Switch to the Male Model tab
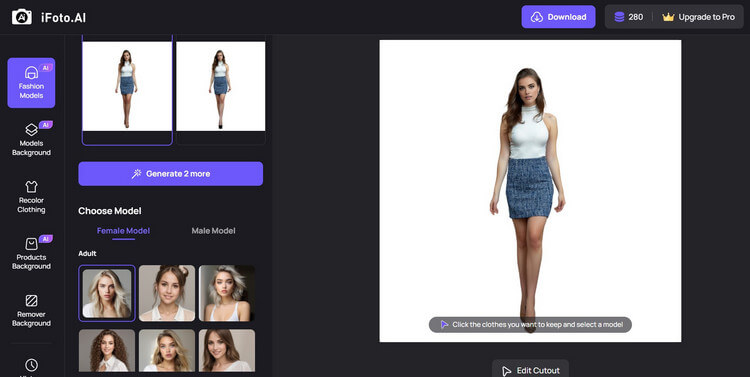This screenshot has width=750, height=377. pos(213,231)
